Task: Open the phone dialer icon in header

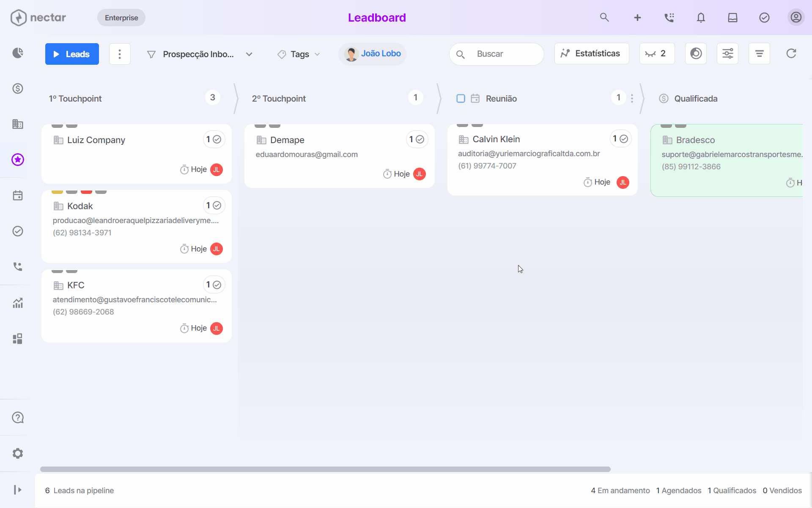Action: (669, 17)
